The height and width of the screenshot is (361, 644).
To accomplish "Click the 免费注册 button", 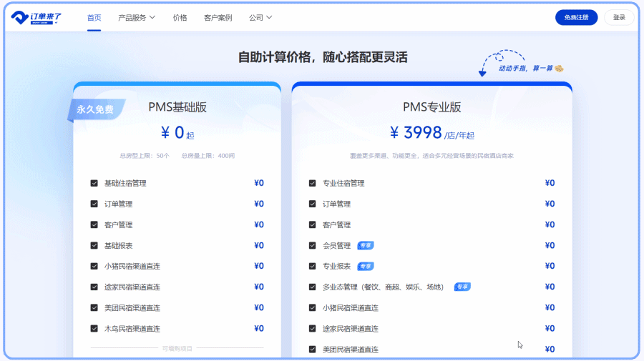I will (x=576, y=17).
